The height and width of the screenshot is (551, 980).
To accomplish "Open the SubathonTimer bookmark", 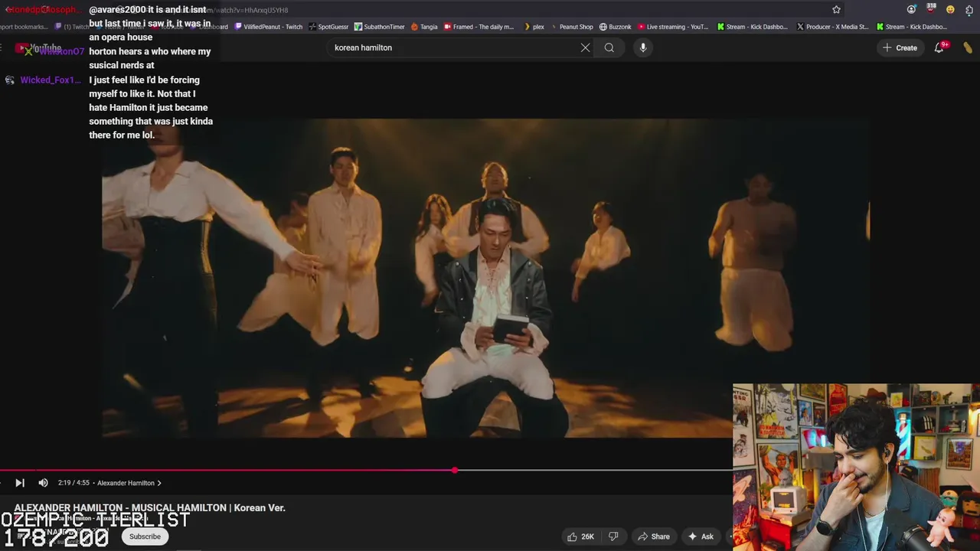I will (379, 27).
